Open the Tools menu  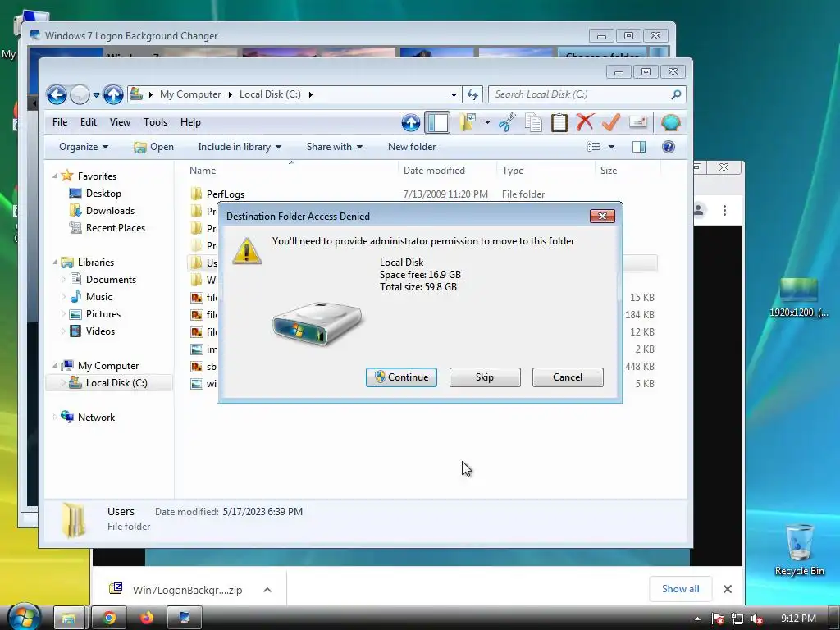[x=155, y=122]
